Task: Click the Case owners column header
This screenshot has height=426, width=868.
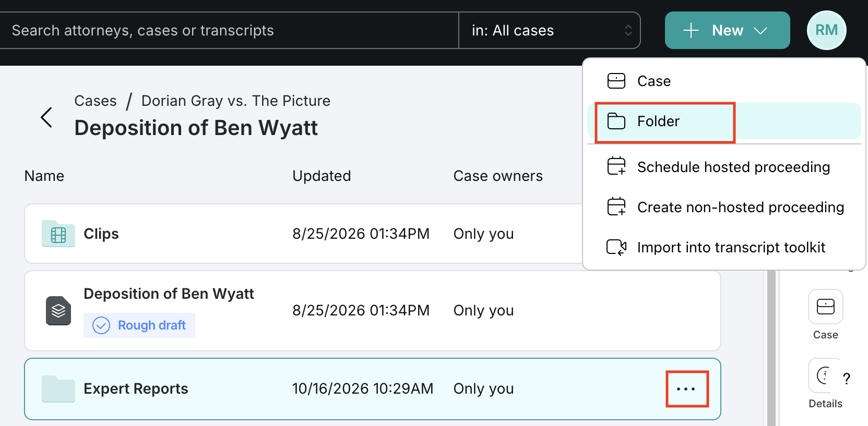Action: click(x=498, y=176)
